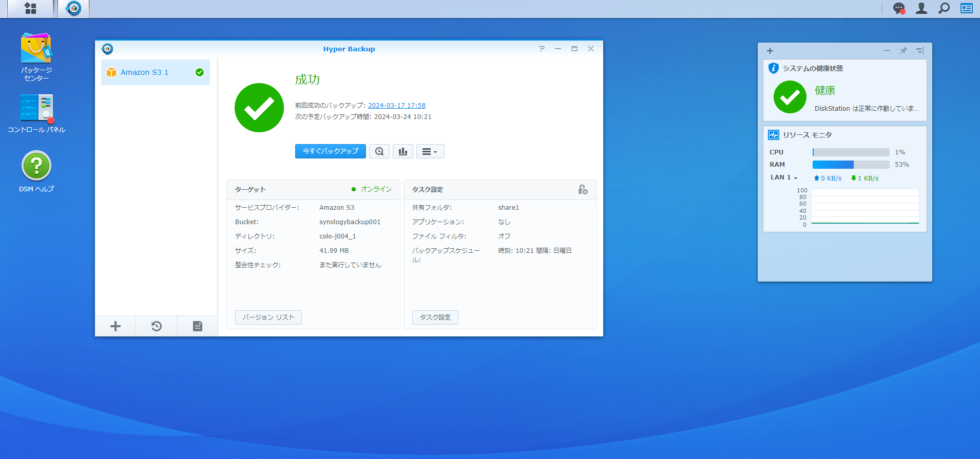This screenshot has width=980, height=459.
Task: Open the user options menu
Action: pos(921,8)
